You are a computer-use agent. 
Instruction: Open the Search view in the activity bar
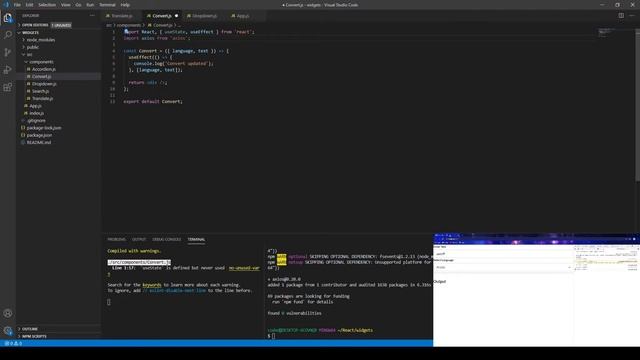8,35
